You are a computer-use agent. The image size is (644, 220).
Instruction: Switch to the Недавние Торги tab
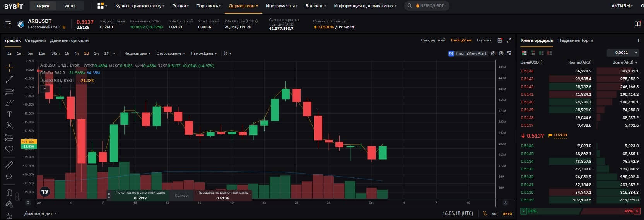575,40
